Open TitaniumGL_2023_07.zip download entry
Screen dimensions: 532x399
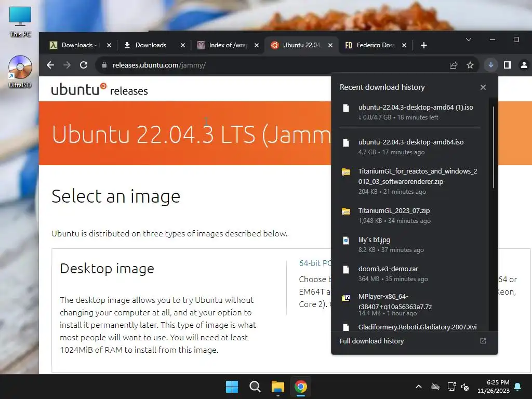click(410, 216)
